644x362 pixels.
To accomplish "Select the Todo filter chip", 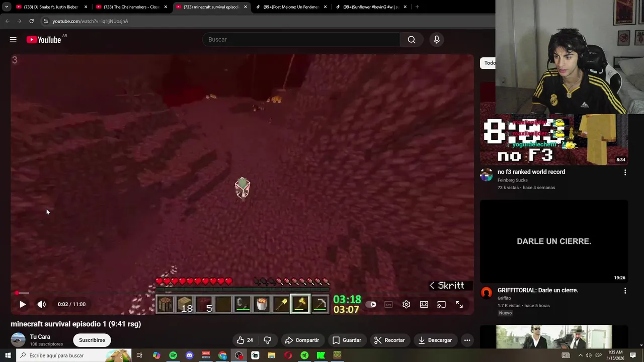I will (x=489, y=63).
